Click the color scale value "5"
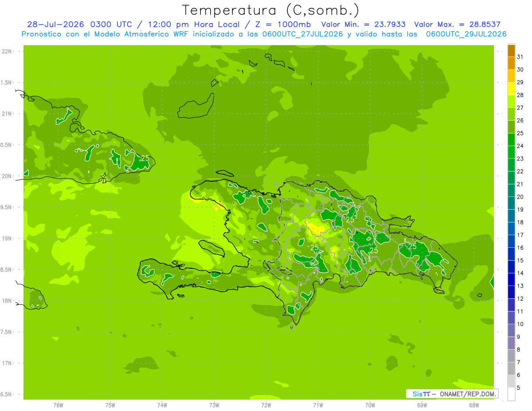 click(x=519, y=388)
